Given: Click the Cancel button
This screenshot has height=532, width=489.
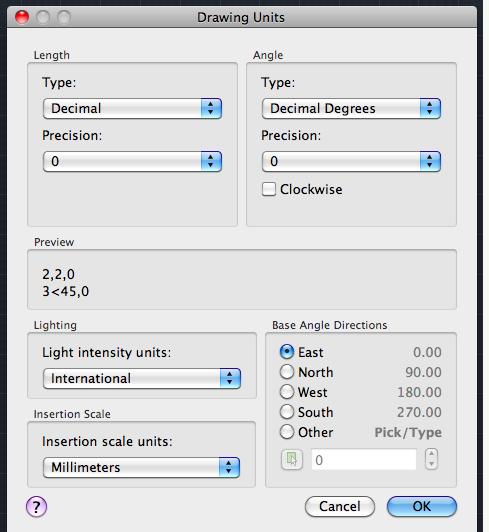Looking at the screenshot, I should (340, 507).
